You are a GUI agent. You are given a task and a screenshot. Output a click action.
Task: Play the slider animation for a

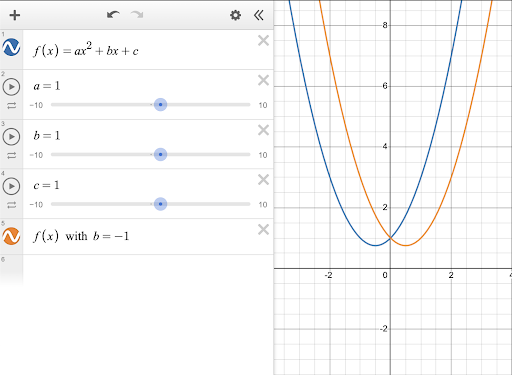11,87
